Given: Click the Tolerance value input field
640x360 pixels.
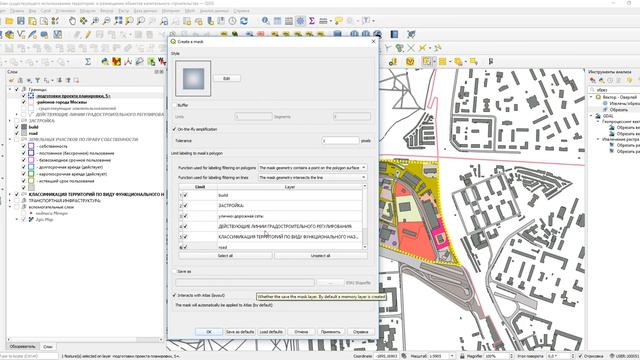Looking at the screenshot, I should click(x=340, y=140).
